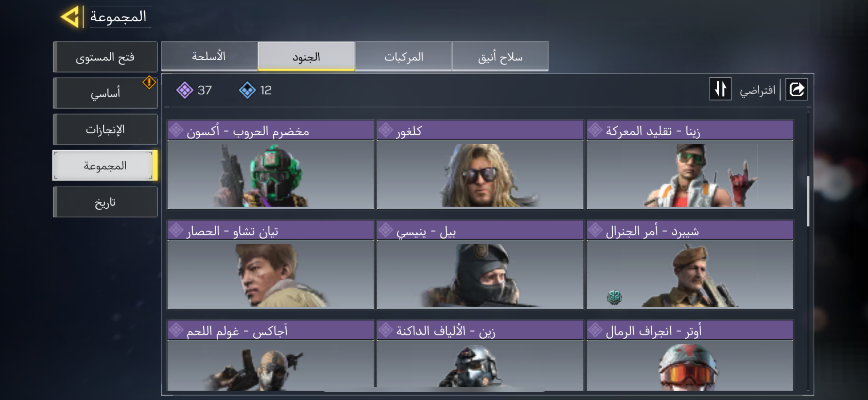Switch to the الأسلحة tab
Image resolution: width=868 pixels, height=400 pixels.
pos(209,56)
